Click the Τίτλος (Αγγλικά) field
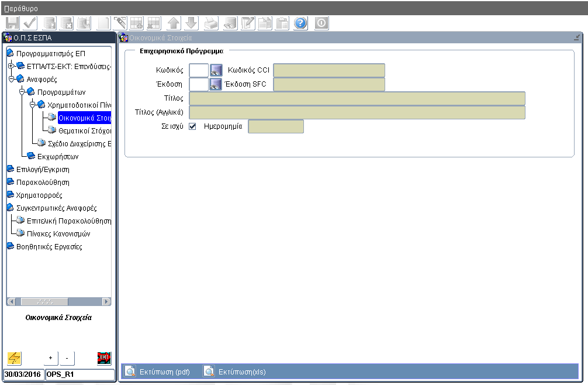This screenshot has height=385, width=588. pyautogui.click(x=357, y=112)
